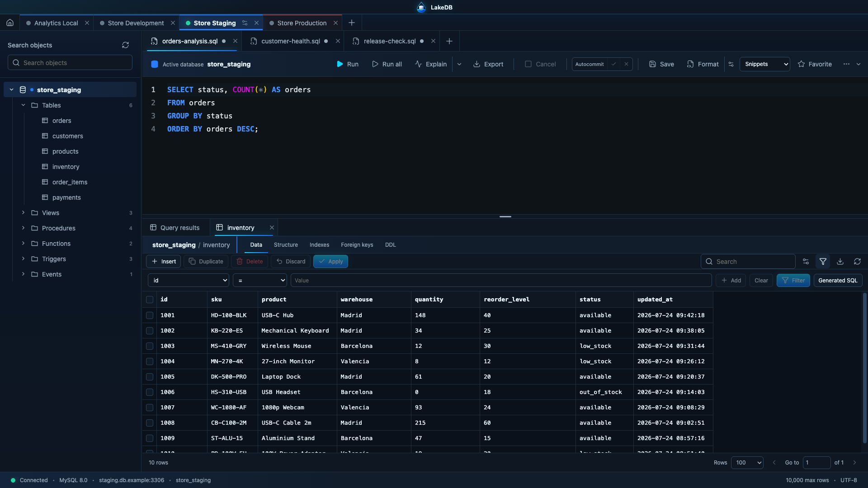Open the filter operator dropdown
868x488 pixels.
pos(260,281)
